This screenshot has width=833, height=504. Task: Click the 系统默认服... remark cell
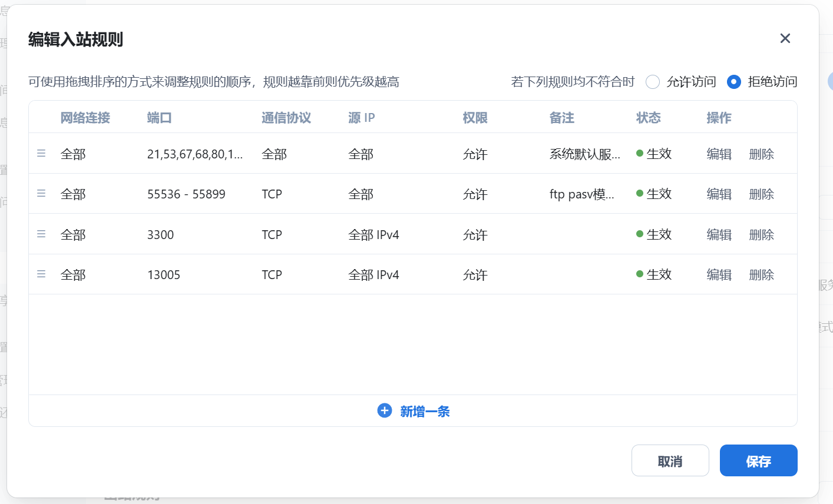(585, 154)
